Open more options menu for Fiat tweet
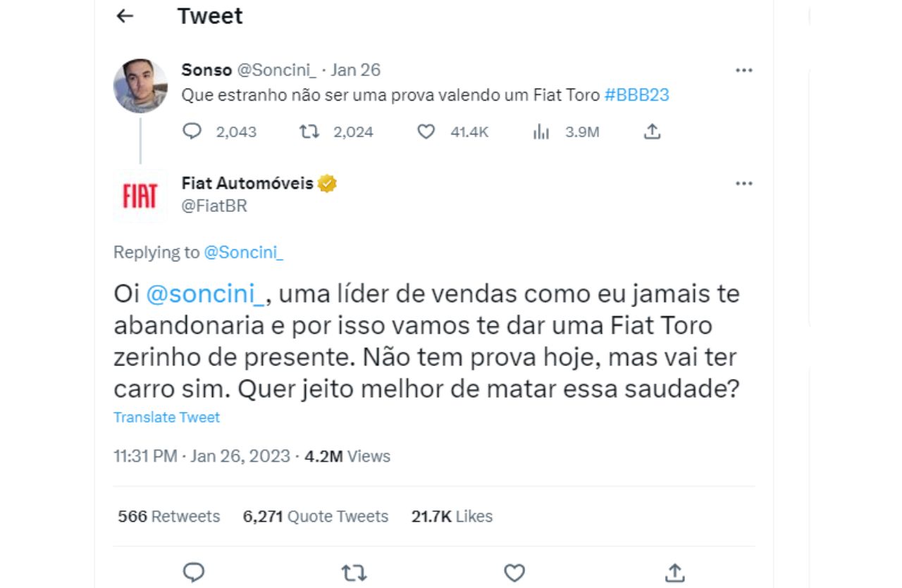The width and height of the screenshot is (902, 588). [744, 184]
